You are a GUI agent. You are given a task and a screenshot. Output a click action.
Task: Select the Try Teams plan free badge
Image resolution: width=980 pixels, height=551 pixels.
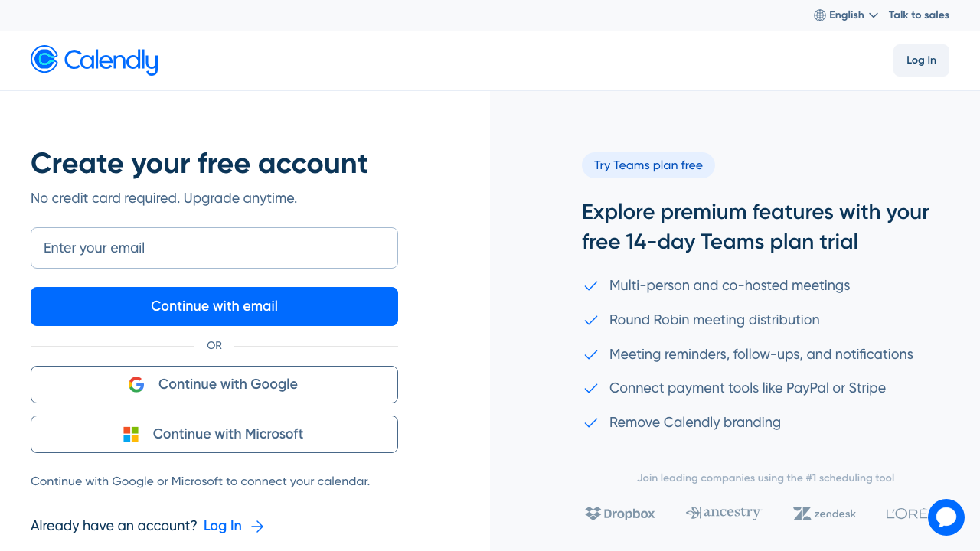coord(648,165)
